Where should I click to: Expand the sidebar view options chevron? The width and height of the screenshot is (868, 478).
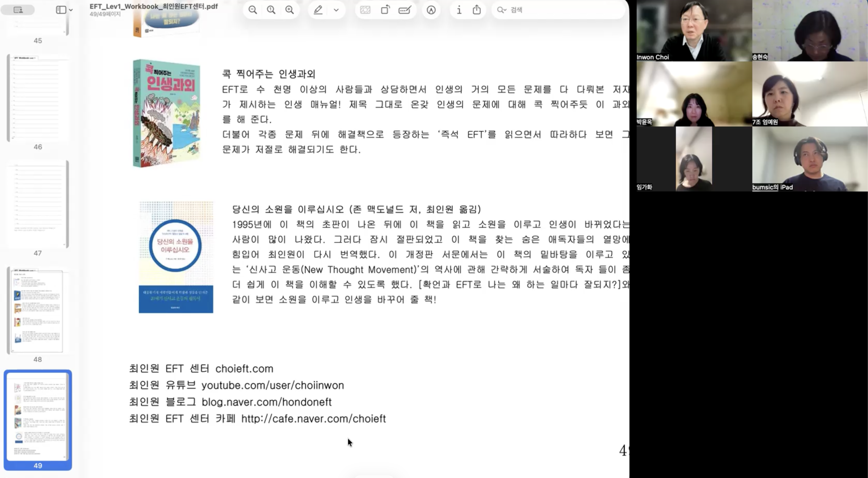(x=71, y=10)
